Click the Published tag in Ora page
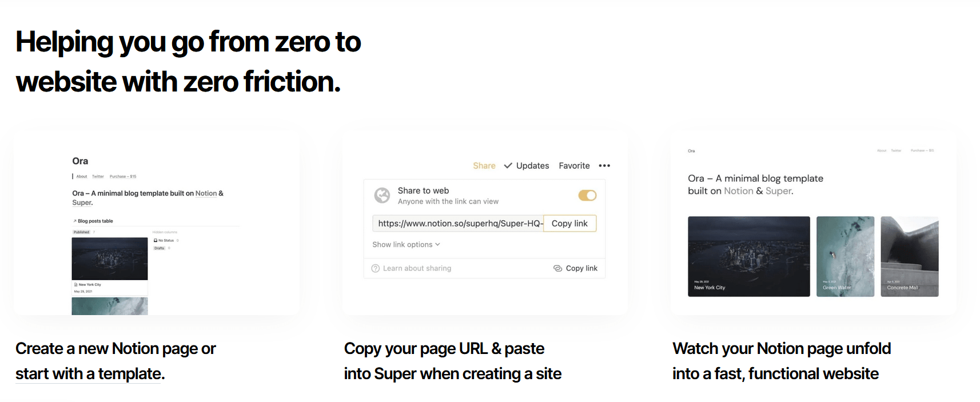The height and width of the screenshot is (402, 980). pyautogui.click(x=82, y=232)
